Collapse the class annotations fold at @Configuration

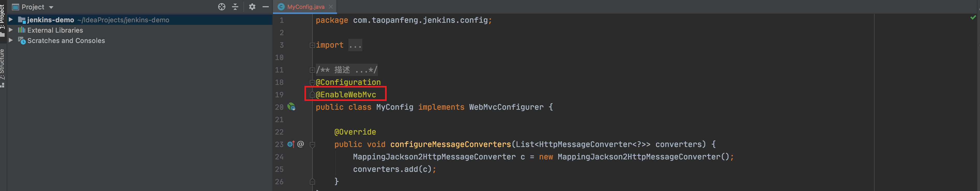(x=312, y=82)
